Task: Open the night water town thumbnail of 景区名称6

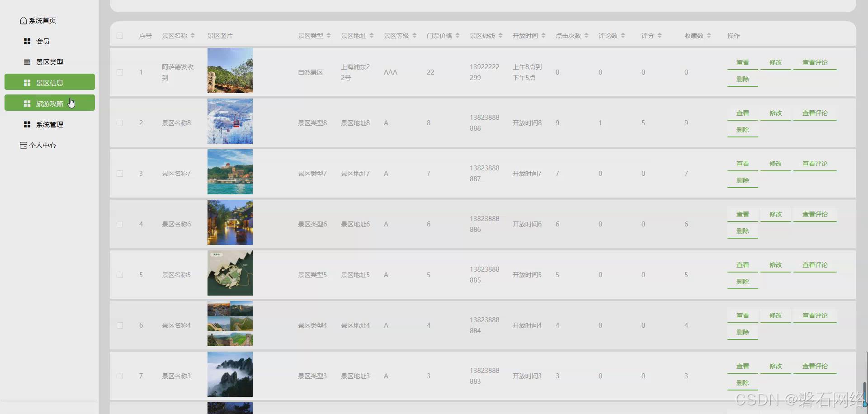Action: point(230,222)
